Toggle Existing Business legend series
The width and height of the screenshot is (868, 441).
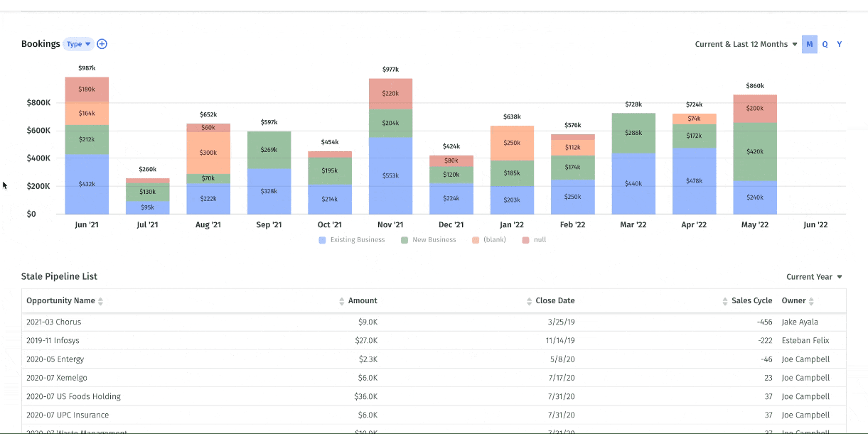pos(352,240)
